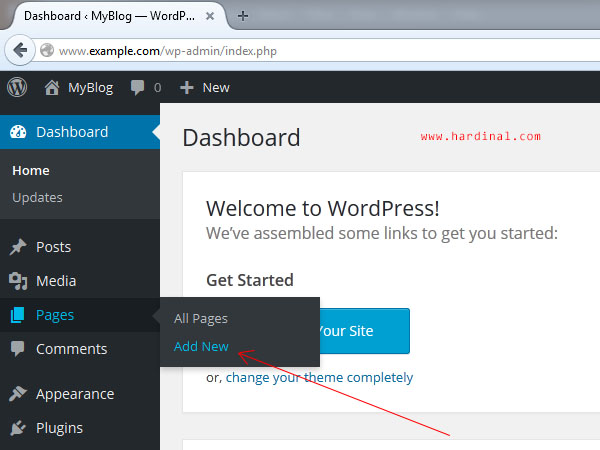Click the plus icon next to New
600x450 pixels.
click(x=187, y=88)
